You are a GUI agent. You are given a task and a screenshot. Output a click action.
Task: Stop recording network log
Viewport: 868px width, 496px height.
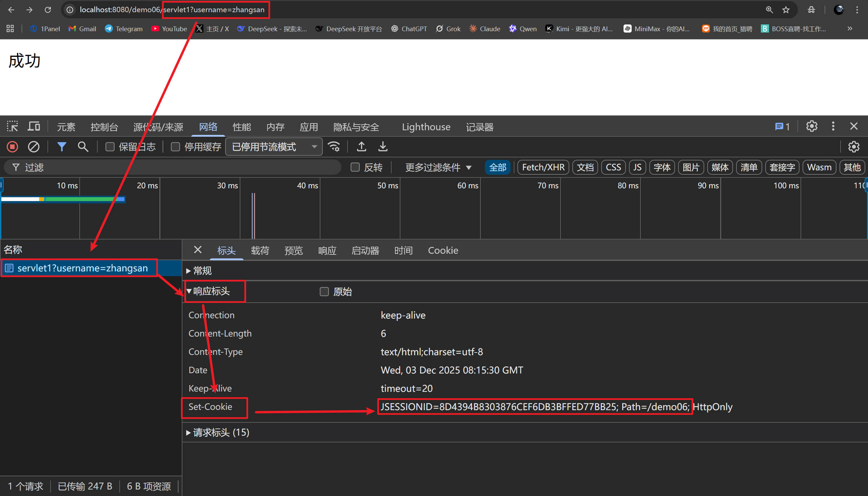coord(12,147)
